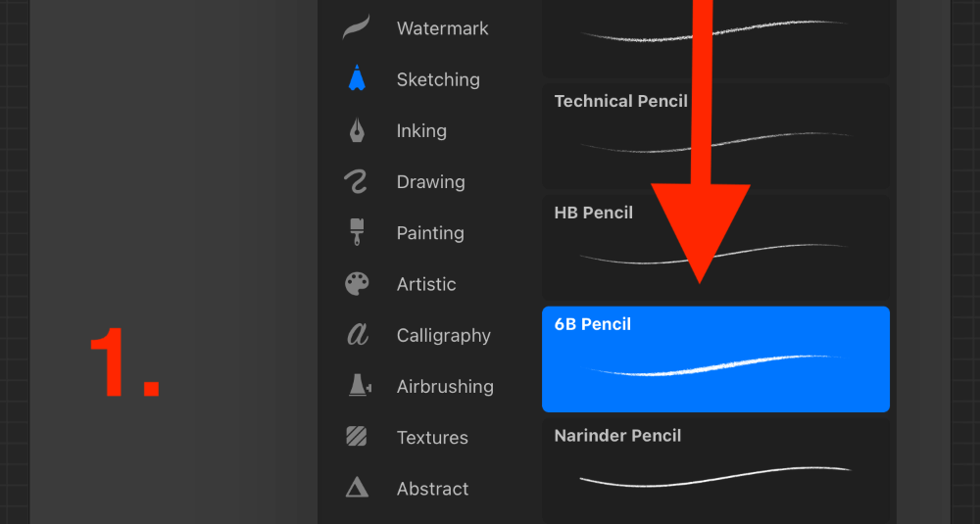Open the Calligraphy brush category
Viewport: 980px width, 524px height.
[444, 335]
